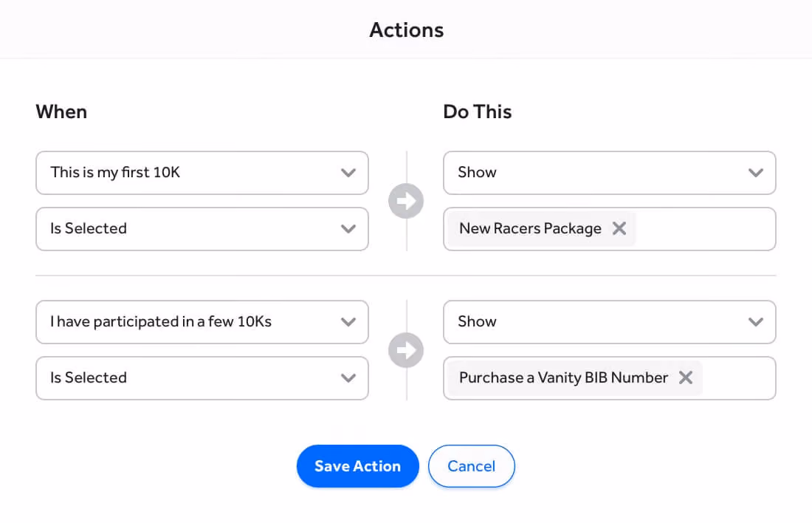
Task: Remove the 'New Racers Package' tag
Action: pos(619,228)
